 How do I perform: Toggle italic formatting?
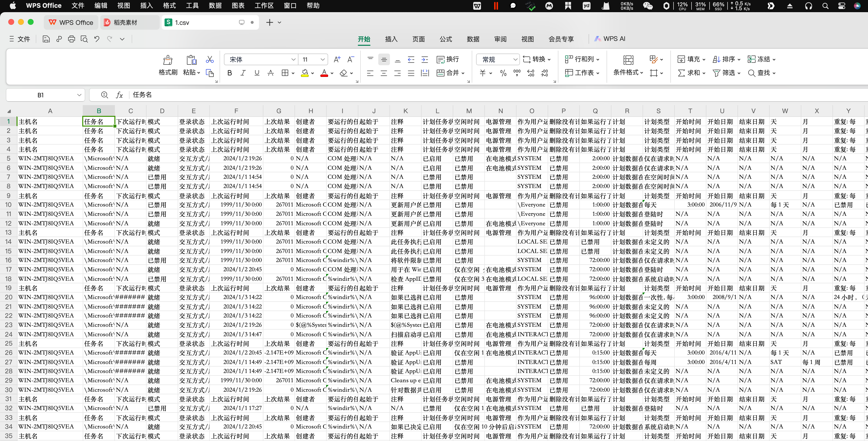click(243, 73)
